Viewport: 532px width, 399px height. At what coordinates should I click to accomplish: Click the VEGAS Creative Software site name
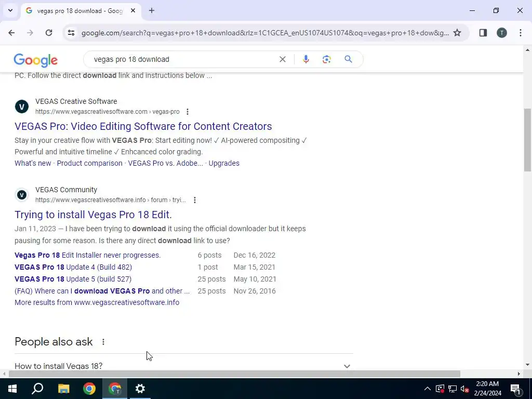(x=76, y=101)
